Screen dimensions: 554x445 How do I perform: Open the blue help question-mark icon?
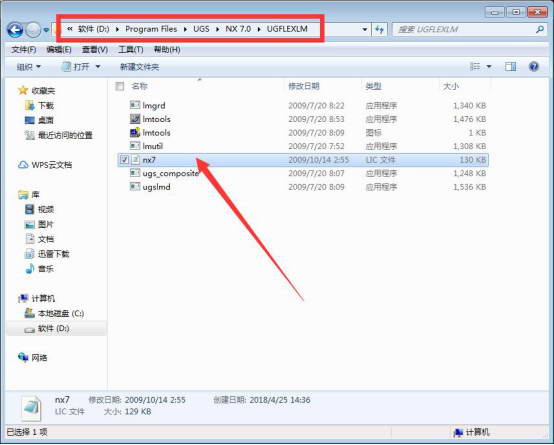pos(534,66)
